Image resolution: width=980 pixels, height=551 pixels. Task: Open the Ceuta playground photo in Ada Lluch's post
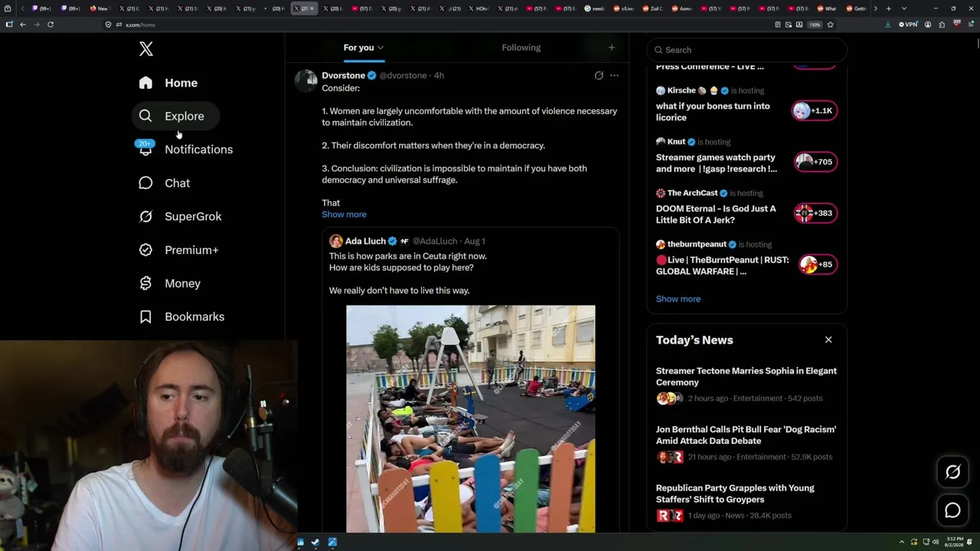(x=471, y=419)
